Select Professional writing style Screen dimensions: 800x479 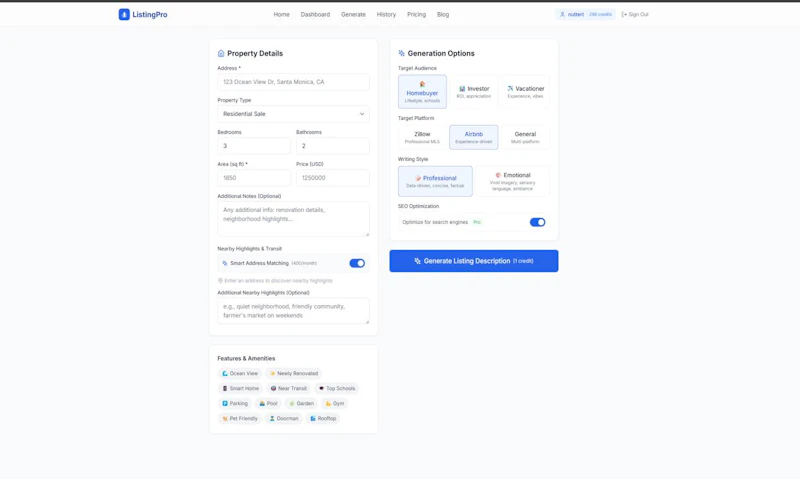[435, 181]
